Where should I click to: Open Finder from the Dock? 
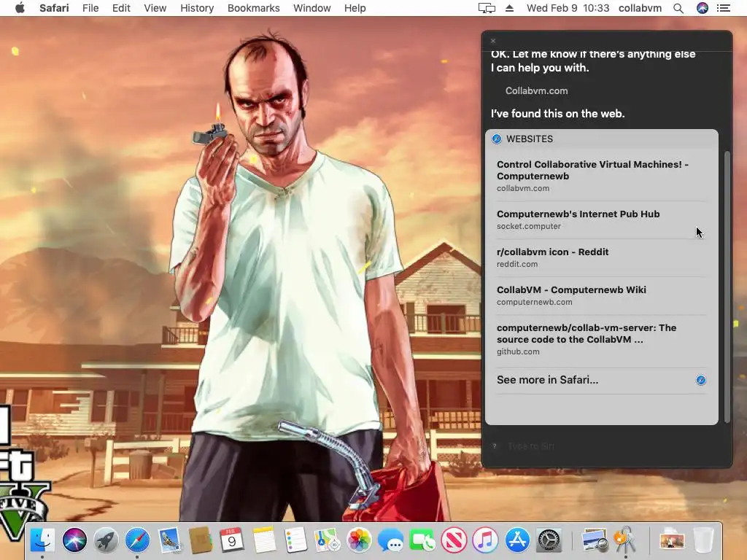coord(42,540)
